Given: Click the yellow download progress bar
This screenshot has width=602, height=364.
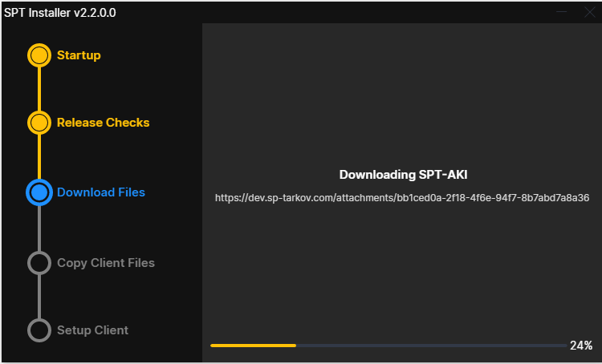Looking at the screenshot, I should point(388,346).
